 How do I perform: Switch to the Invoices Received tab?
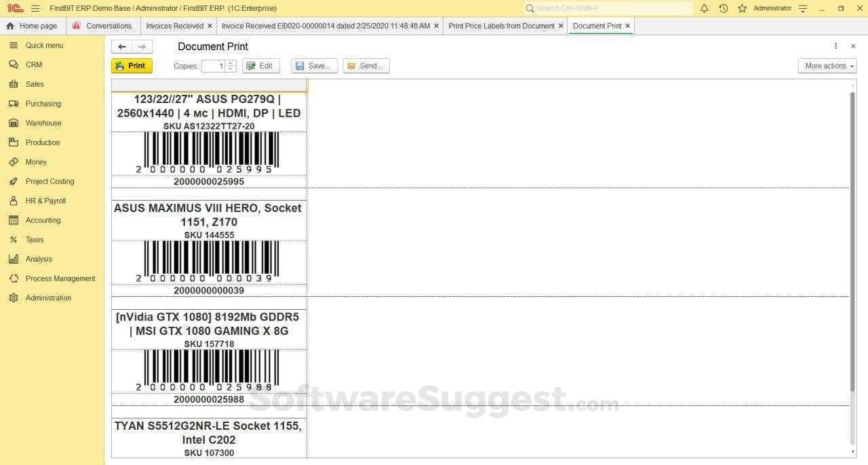click(x=175, y=26)
